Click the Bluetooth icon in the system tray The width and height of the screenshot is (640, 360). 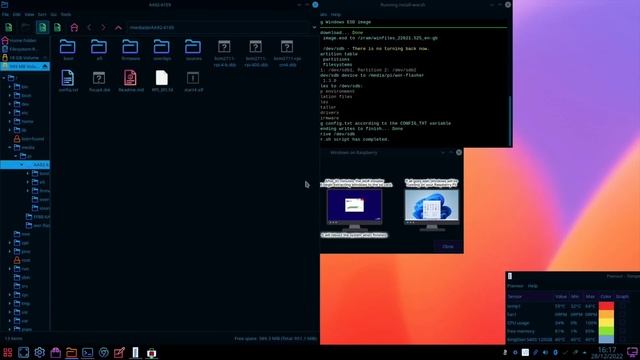coord(555,352)
